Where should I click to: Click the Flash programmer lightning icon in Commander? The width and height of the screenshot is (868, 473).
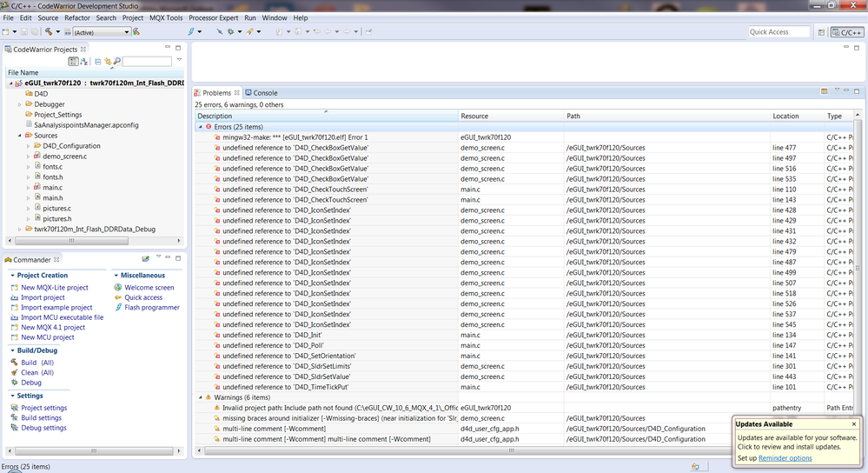[118, 308]
